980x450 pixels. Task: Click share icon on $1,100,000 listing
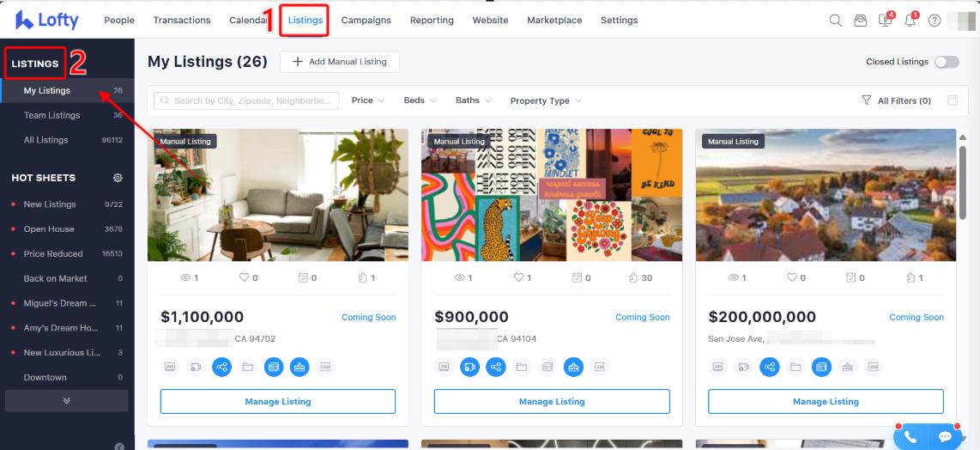pyautogui.click(x=222, y=367)
